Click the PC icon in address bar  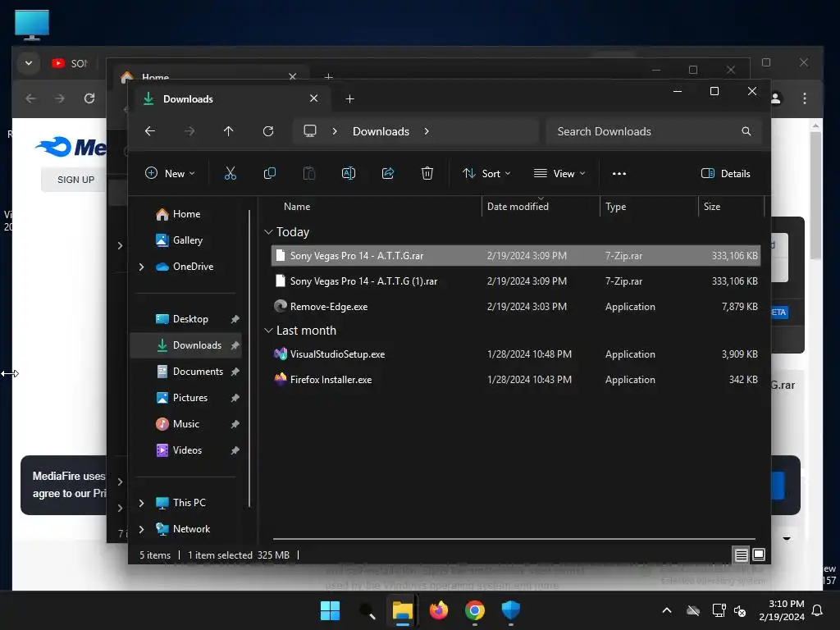[x=310, y=131]
